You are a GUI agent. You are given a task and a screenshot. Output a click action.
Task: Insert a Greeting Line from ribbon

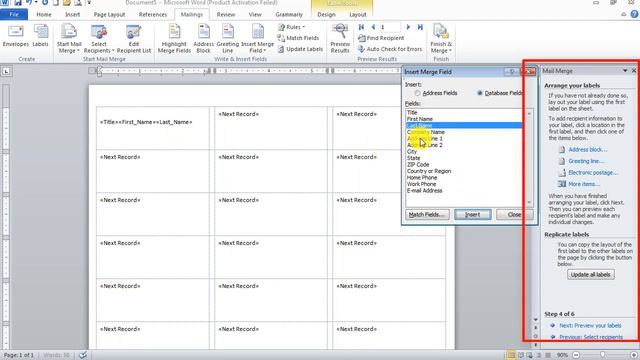coord(228,39)
